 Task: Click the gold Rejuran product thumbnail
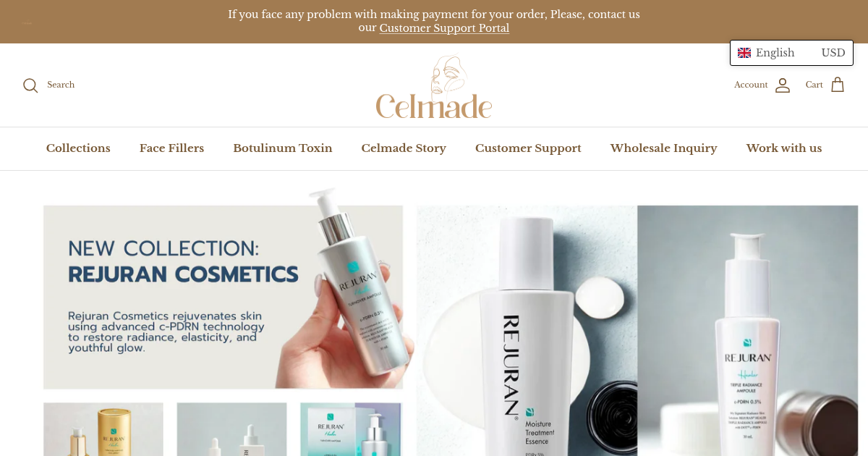click(x=103, y=429)
